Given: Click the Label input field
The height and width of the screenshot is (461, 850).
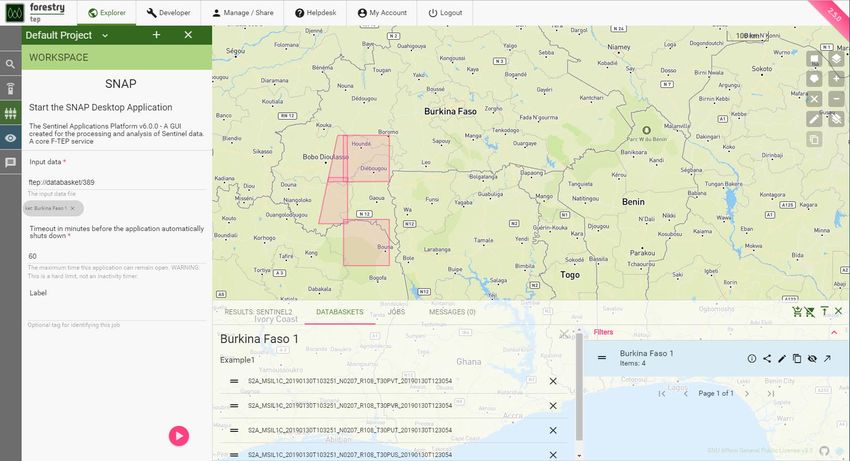Looking at the screenshot, I should pyautogui.click(x=117, y=312).
